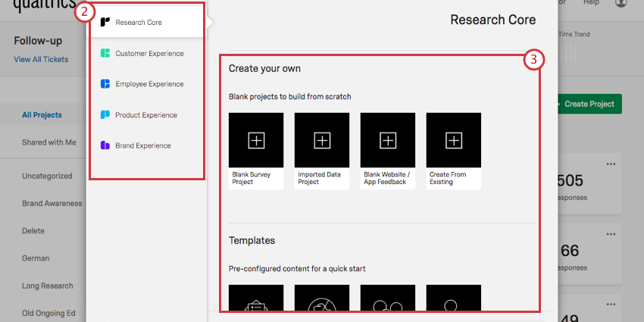Open the user account avatar icon
This screenshot has height=322, width=644.
click(621, 3)
